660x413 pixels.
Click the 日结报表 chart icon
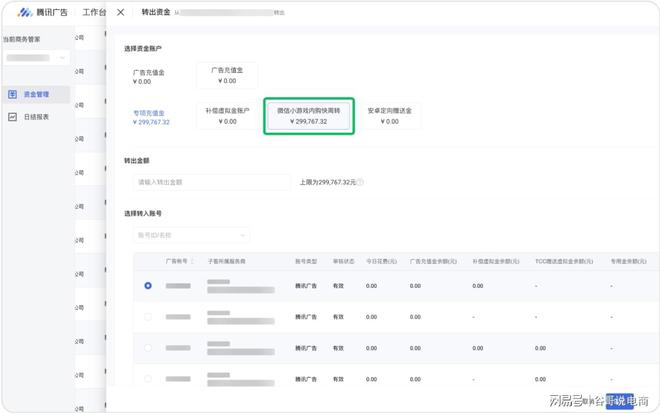13,117
